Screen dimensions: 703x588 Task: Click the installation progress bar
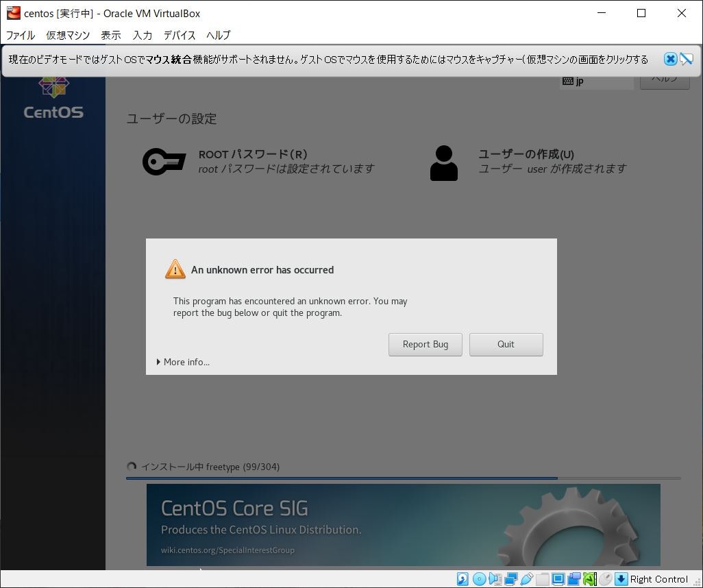pyautogui.click(x=404, y=478)
